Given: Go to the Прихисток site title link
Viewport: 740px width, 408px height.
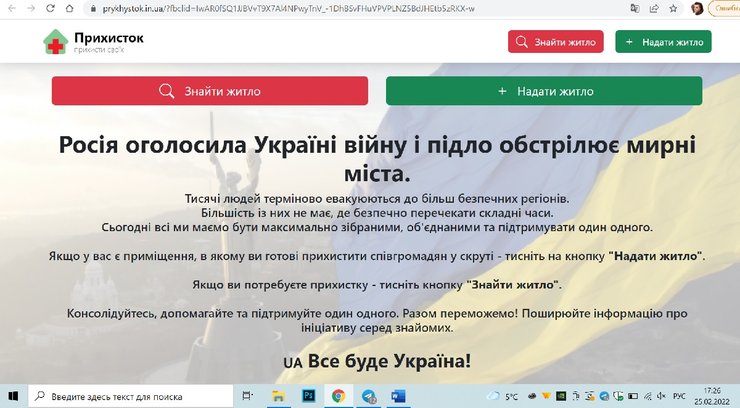Looking at the screenshot, I should 109,38.
